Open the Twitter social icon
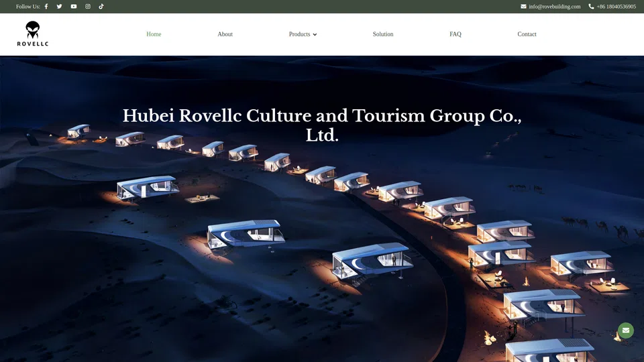The image size is (644, 362). pos(60,7)
